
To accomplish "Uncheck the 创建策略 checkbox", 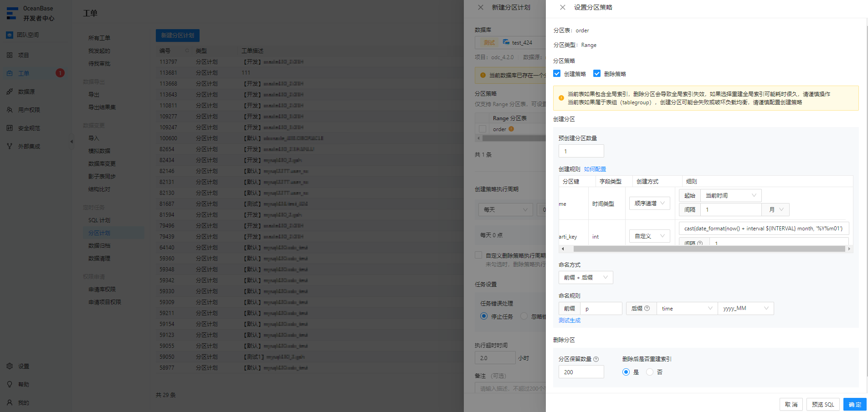I will pyautogui.click(x=557, y=73).
